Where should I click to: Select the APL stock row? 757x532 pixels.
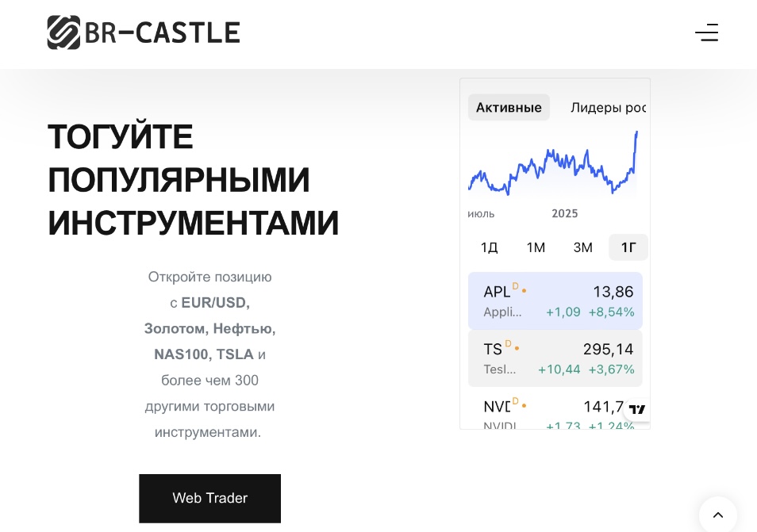point(555,300)
